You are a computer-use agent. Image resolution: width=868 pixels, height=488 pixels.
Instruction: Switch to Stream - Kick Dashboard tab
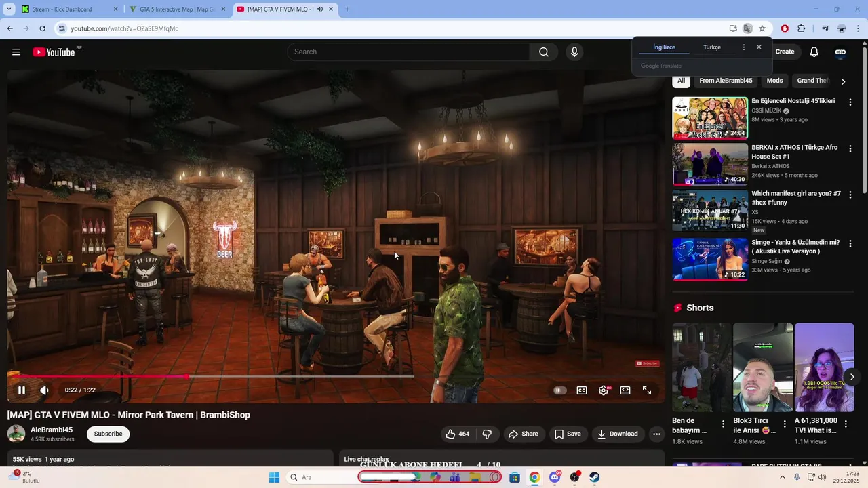(x=70, y=9)
